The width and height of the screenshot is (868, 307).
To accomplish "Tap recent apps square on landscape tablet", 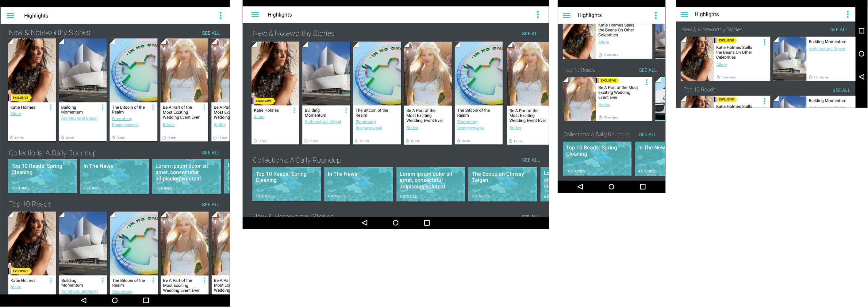I will (x=427, y=223).
